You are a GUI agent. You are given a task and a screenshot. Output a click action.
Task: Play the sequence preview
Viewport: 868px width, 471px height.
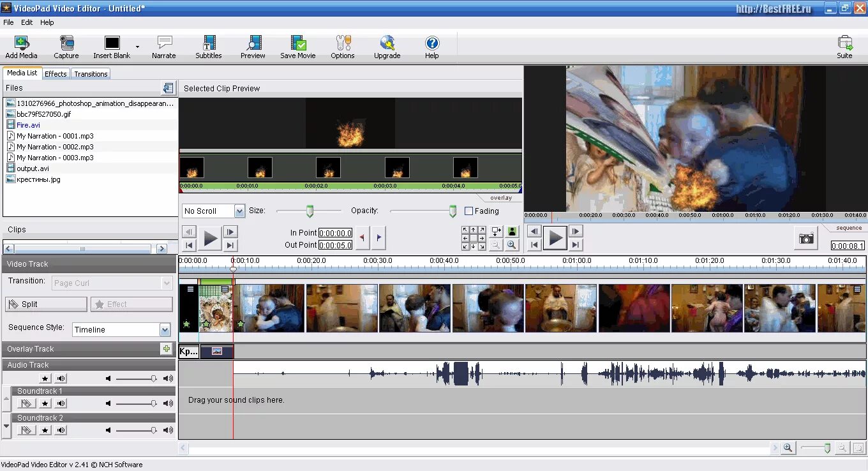click(x=555, y=239)
